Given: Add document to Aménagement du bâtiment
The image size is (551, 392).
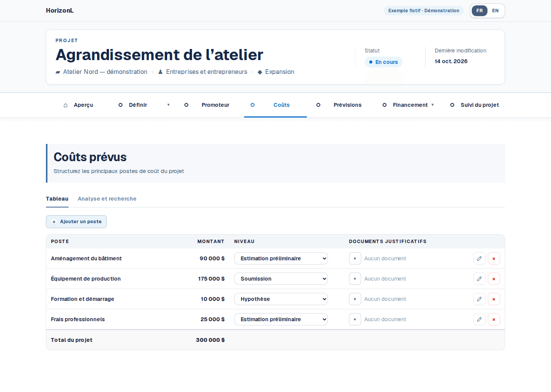Looking at the screenshot, I should 355,258.
